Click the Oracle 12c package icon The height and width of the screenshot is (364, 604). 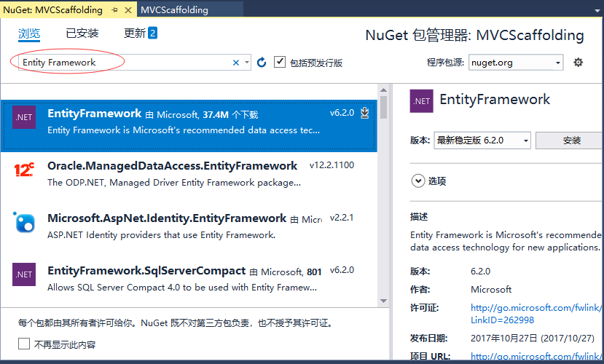click(24, 170)
